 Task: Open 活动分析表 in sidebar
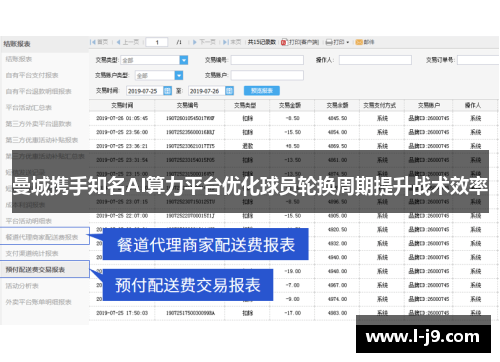coord(22,286)
